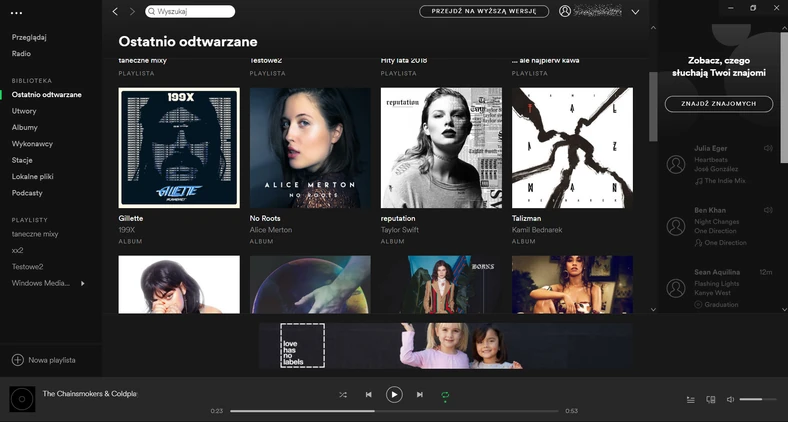Click the Znajdź znajomych button

point(719,103)
